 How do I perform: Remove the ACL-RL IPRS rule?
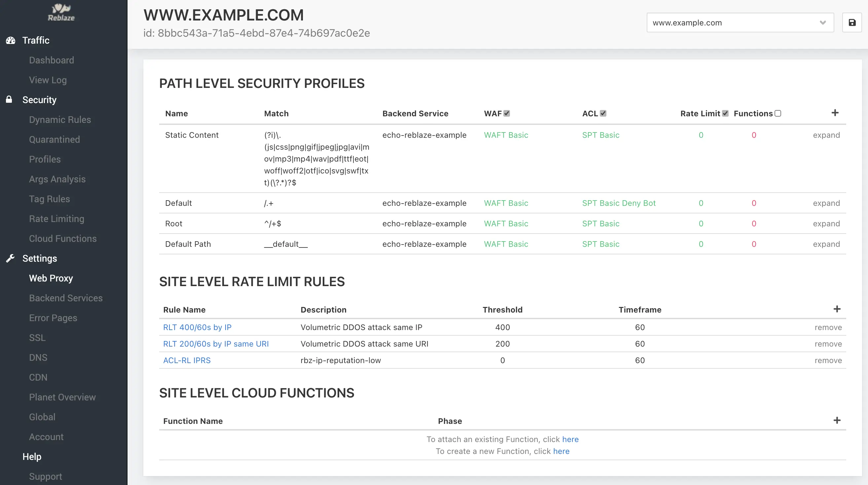[x=828, y=361]
